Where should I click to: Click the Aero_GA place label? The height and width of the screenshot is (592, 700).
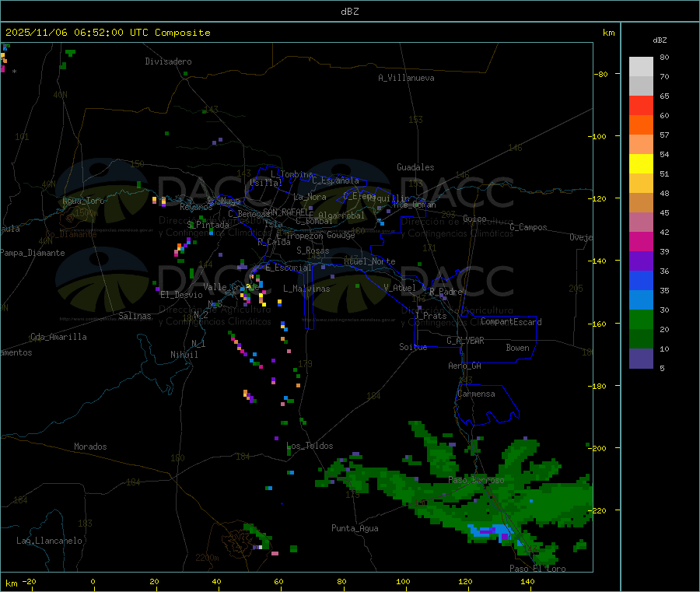[465, 366]
